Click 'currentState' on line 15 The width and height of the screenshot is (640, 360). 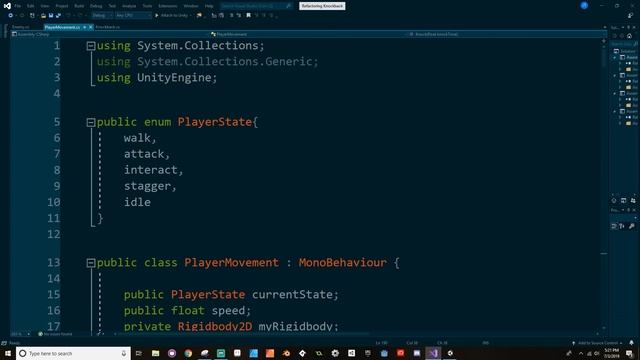click(292, 295)
